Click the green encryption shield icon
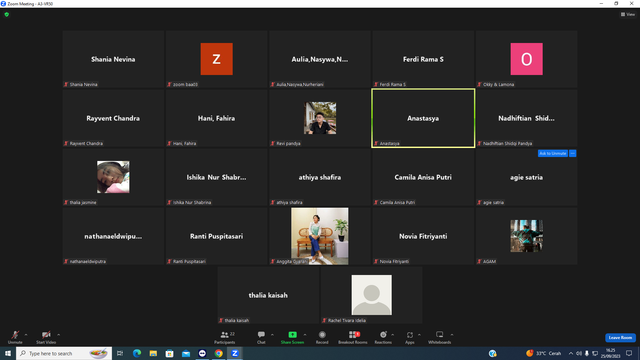The image size is (640, 360). (x=7, y=14)
